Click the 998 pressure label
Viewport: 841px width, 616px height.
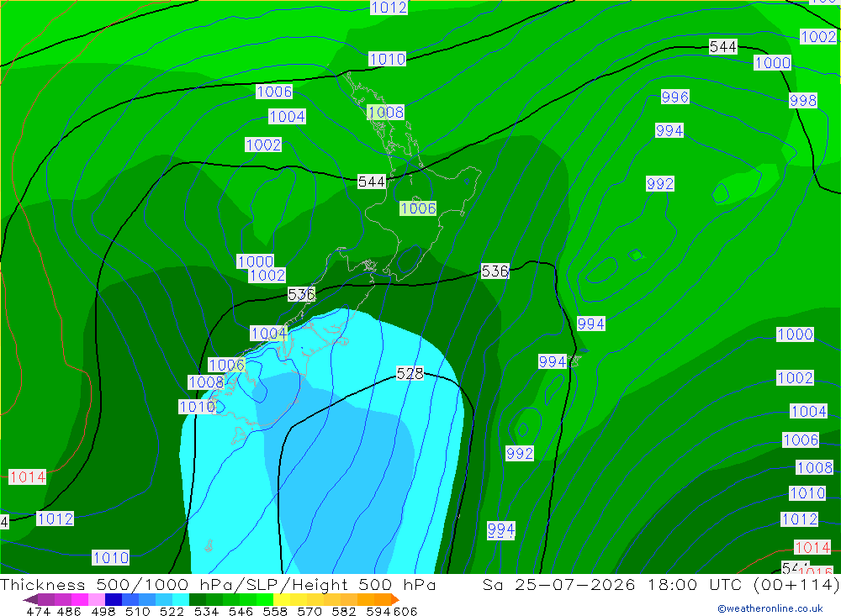click(x=803, y=100)
